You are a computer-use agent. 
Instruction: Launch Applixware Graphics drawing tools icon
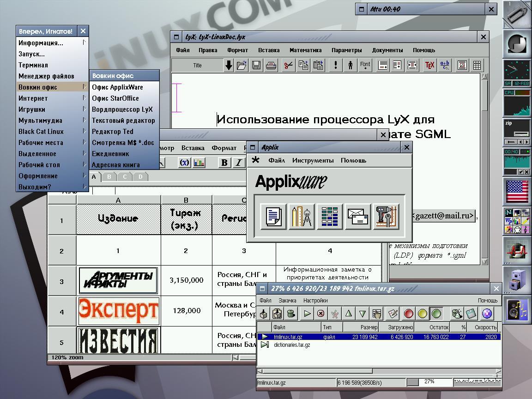click(301, 217)
